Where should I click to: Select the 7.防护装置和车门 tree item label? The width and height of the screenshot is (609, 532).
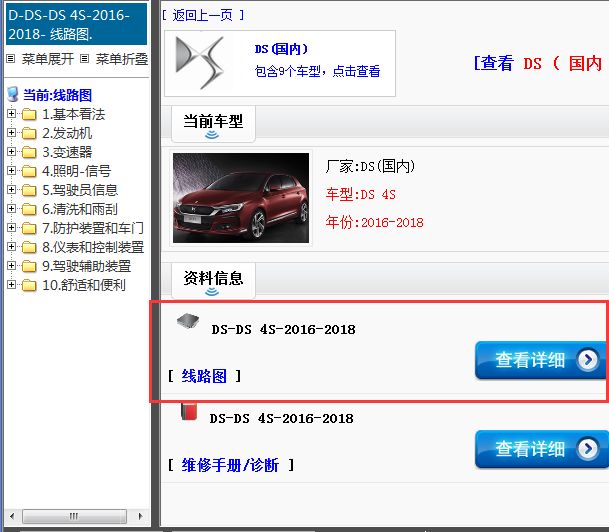[93, 228]
